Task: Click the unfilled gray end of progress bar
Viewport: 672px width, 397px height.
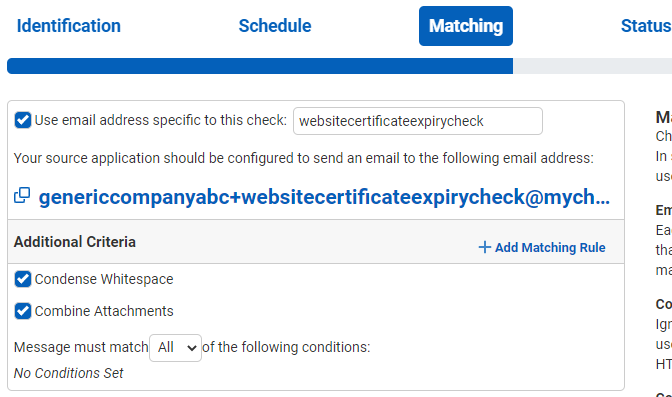Action: [x=592, y=66]
